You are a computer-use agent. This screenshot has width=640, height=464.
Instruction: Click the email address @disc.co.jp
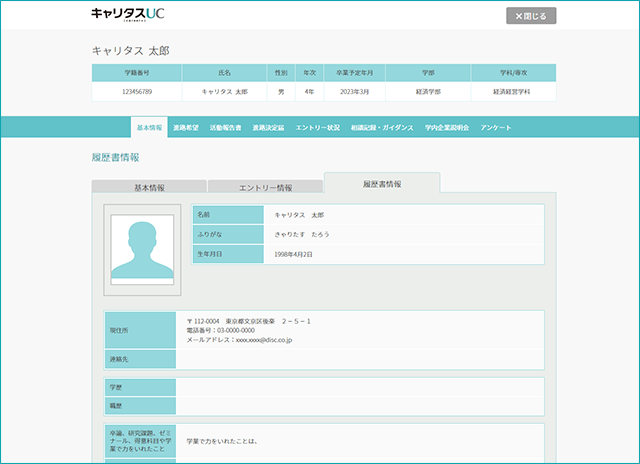(264, 340)
